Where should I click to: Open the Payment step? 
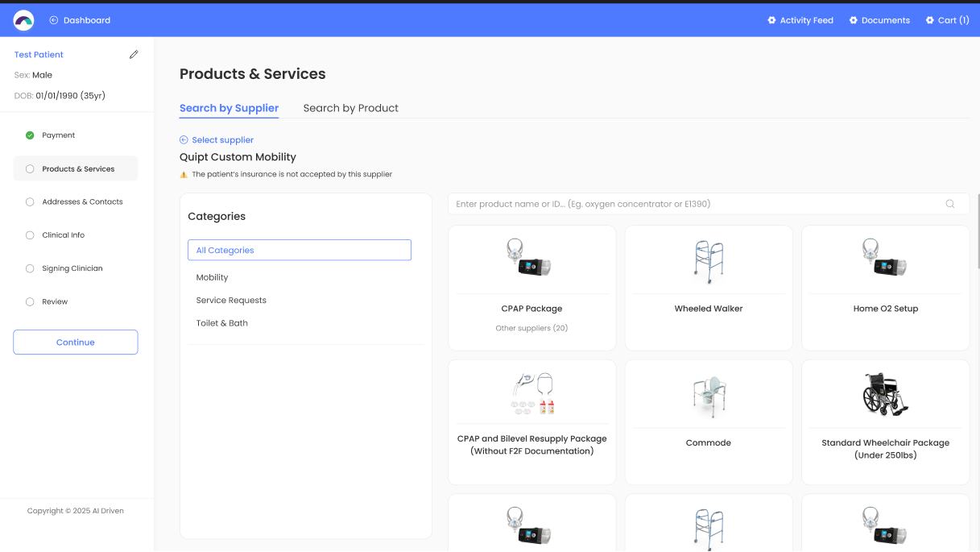click(59, 135)
